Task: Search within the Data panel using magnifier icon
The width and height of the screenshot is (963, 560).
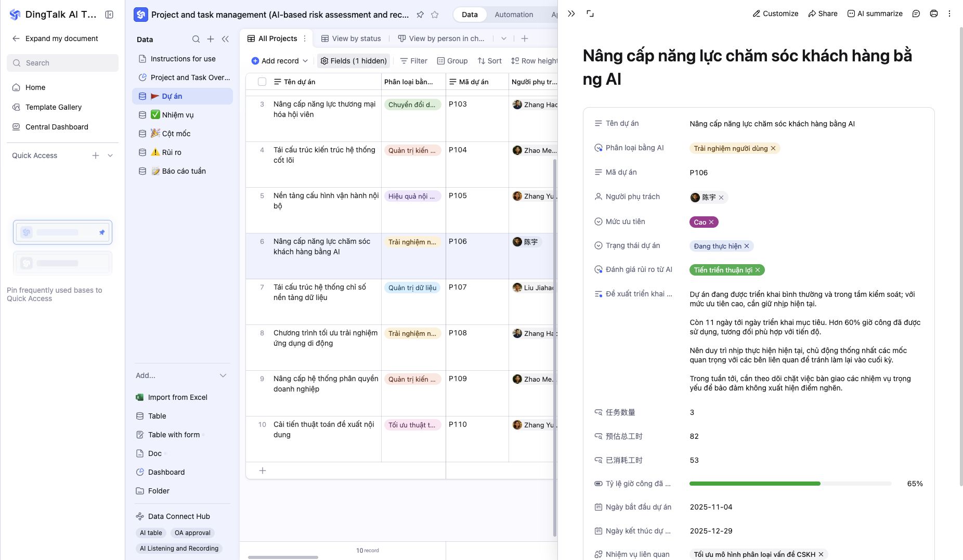Action: pos(196,39)
